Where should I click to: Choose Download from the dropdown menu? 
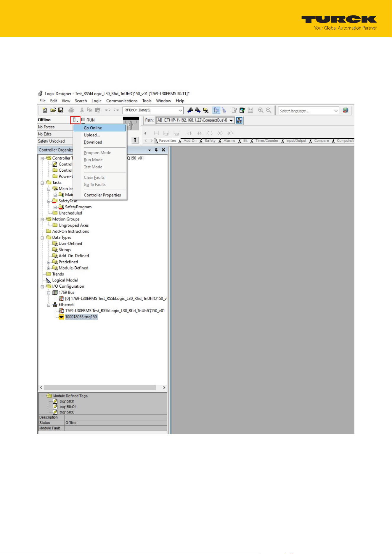click(x=99, y=142)
